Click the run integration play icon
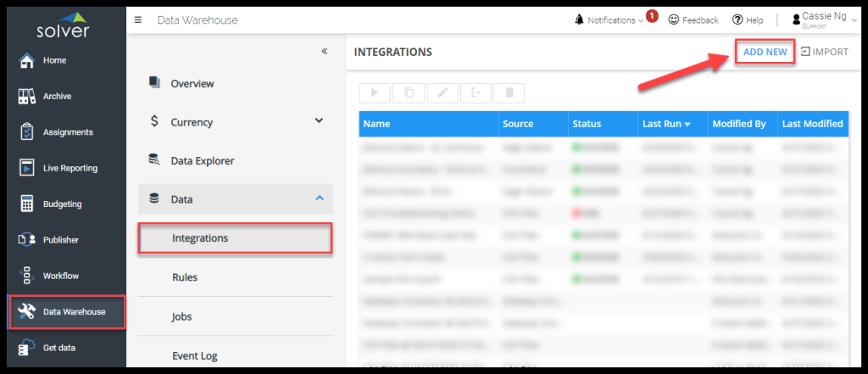Screen dimensions: 868x374 tap(376, 92)
